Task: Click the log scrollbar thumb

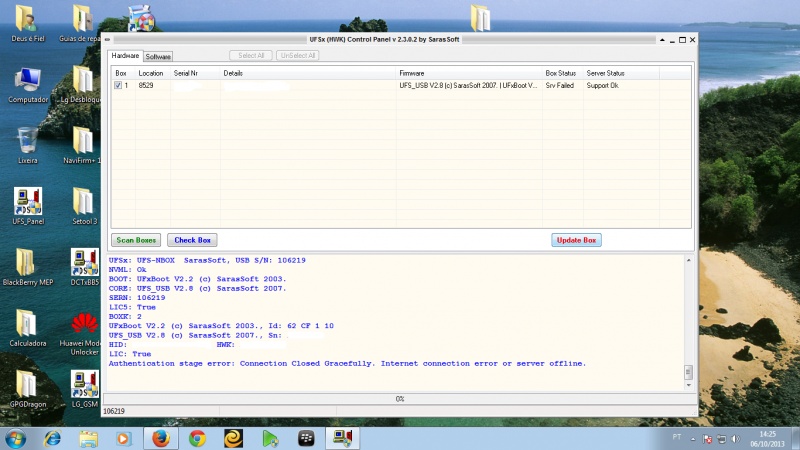Action: [x=688, y=372]
